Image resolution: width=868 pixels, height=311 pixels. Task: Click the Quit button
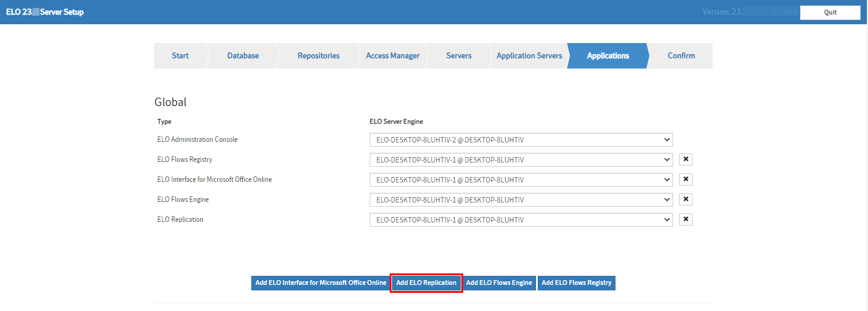click(830, 12)
